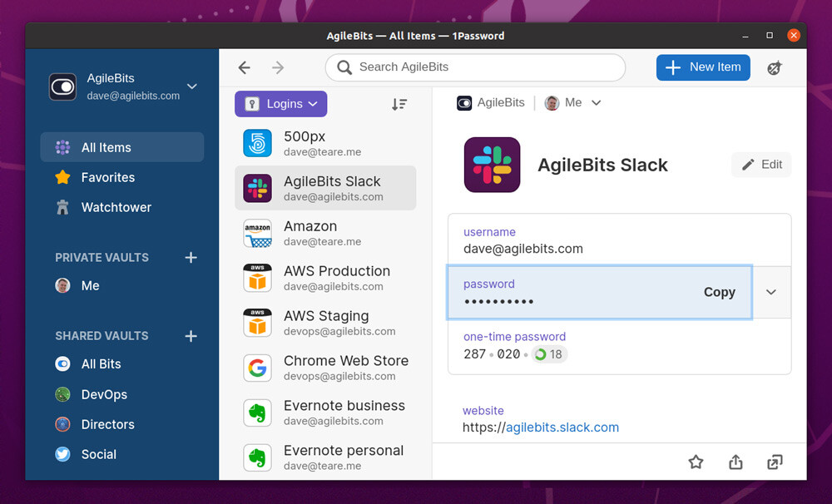The width and height of the screenshot is (832, 504).
Task: Click the large Slack logo in details
Action: tap(492, 165)
